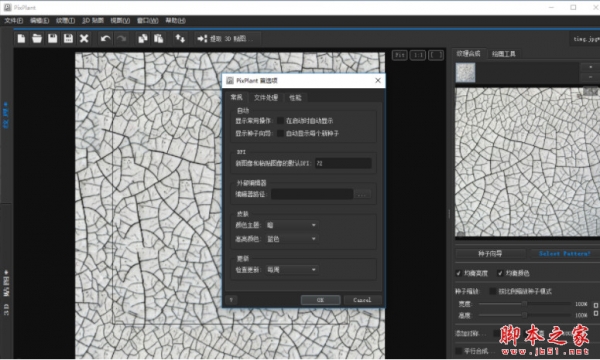Copy using the toolbar copy icon
The width and height of the screenshot is (600, 360).
(143, 38)
